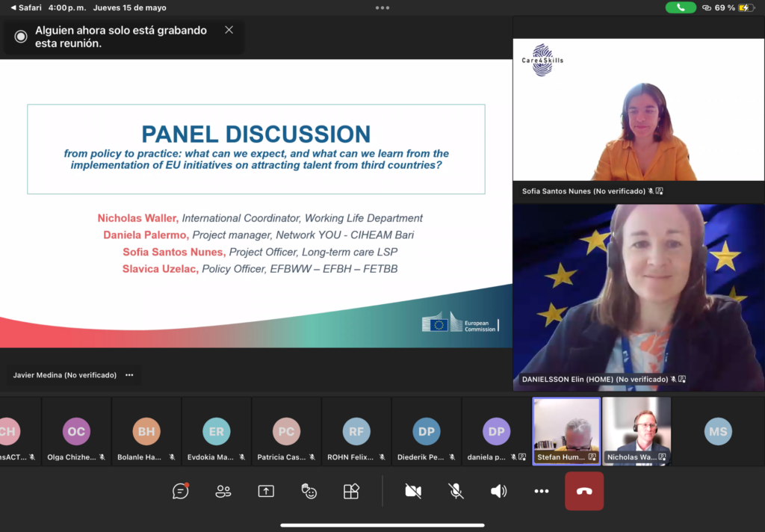The height and width of the screenshot is (532, 765).
Task: Open the apps icon in toolbar
Action: 351,491
